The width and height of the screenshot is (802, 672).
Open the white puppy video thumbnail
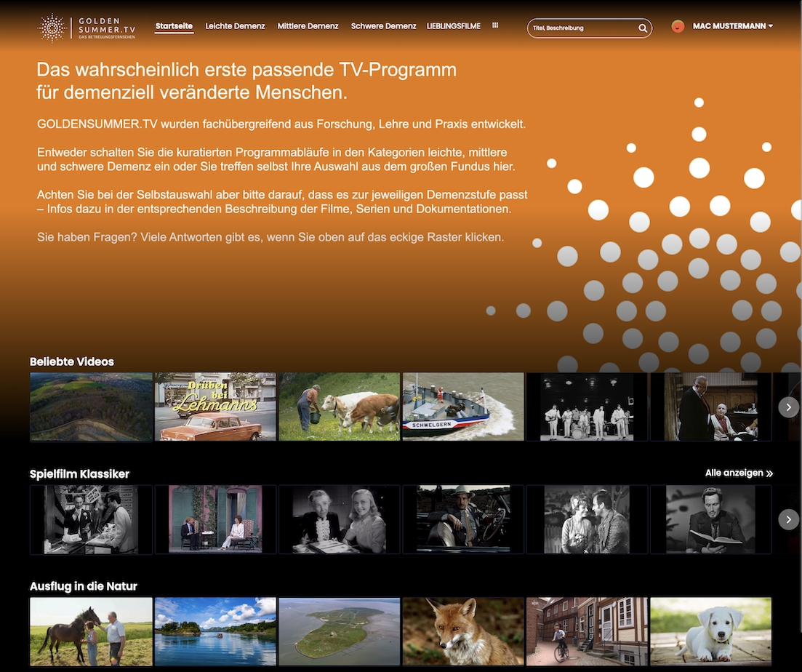(x=710, y=631)
